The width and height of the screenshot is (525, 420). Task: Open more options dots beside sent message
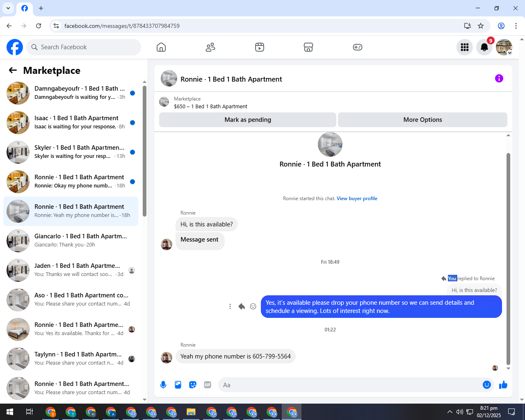coord(230,306)
